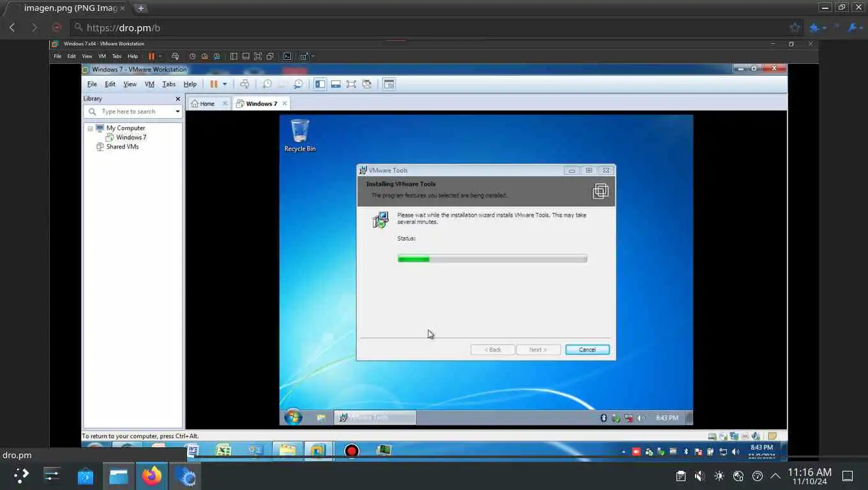Screen dimensions: 868x490
Task: Open Excel from the host Windows taskbar
Action: (223, 450)
